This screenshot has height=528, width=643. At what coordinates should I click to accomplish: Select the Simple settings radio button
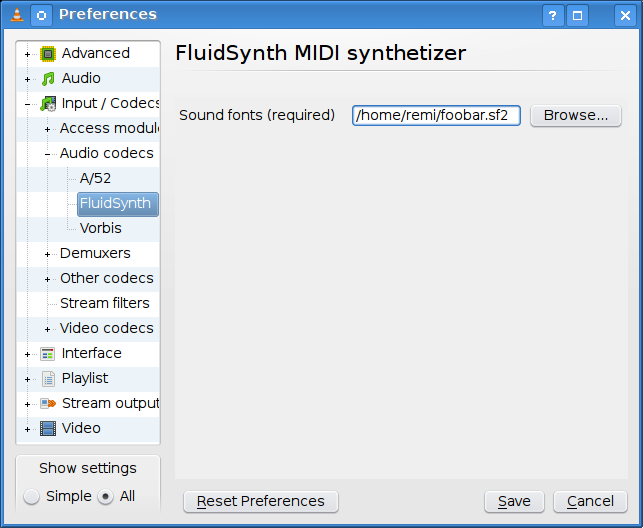coord(33,497)
